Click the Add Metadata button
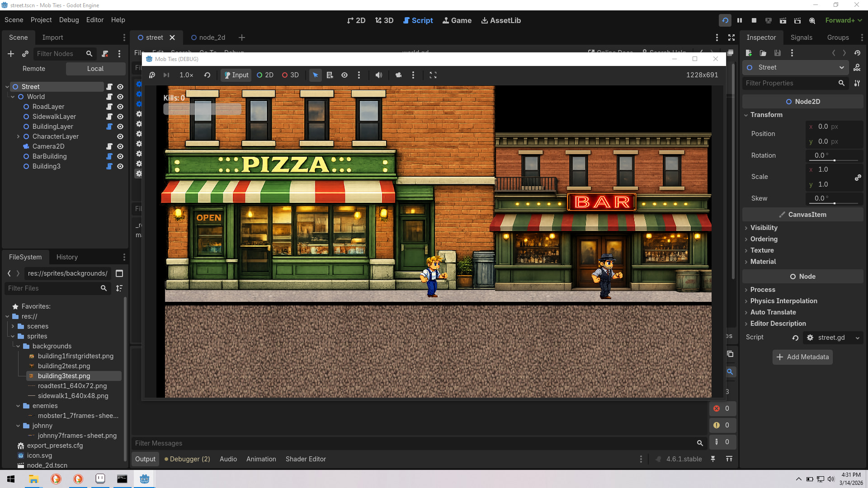Screen dimensions: 868x488 [x=802, y=357]
